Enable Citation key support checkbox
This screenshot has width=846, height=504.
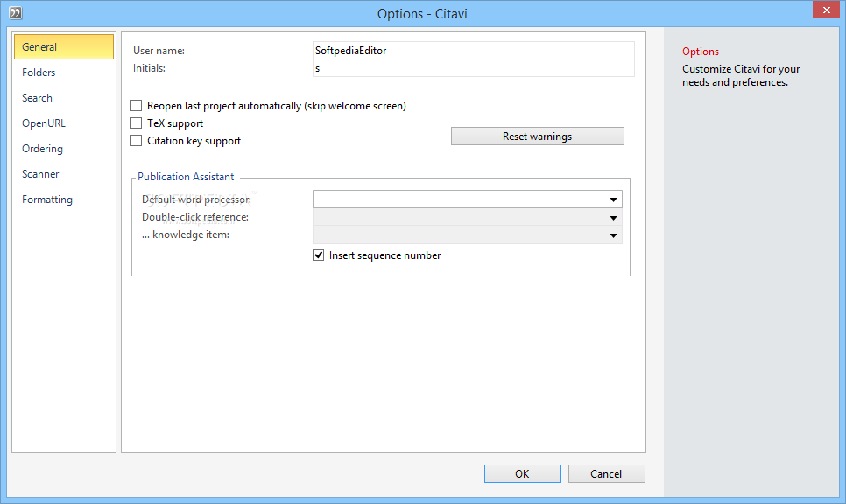click(x=137, y=141)
